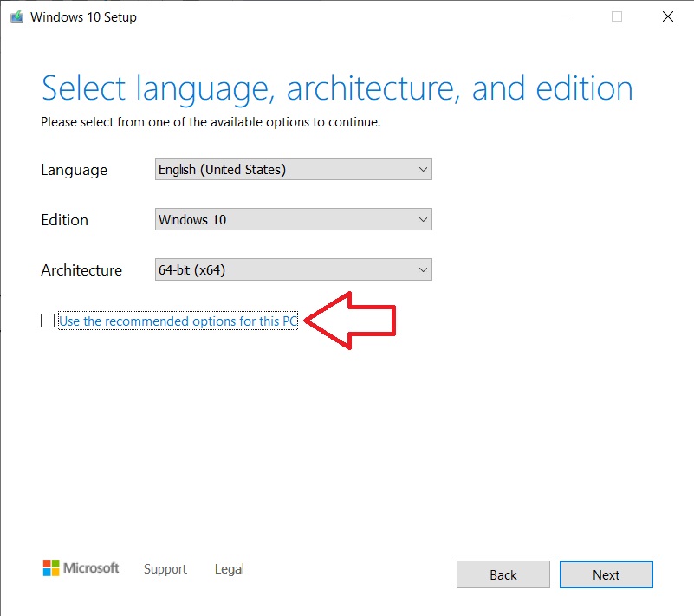This screenshot has width=694, height=616.
Task: Click the Windows 10 Setup title bar icon
Action: pos(15,16)
